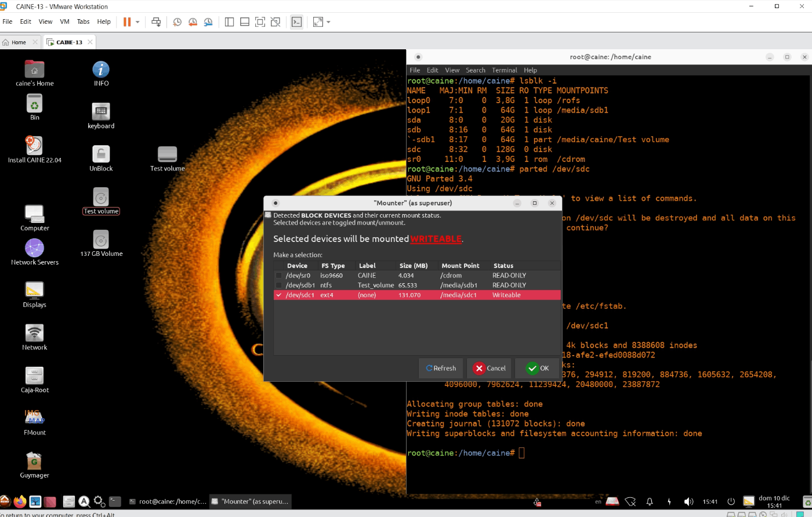812x517 pixels.
Task: Open the keyboard desktop icon
Action: pos(101,115)
